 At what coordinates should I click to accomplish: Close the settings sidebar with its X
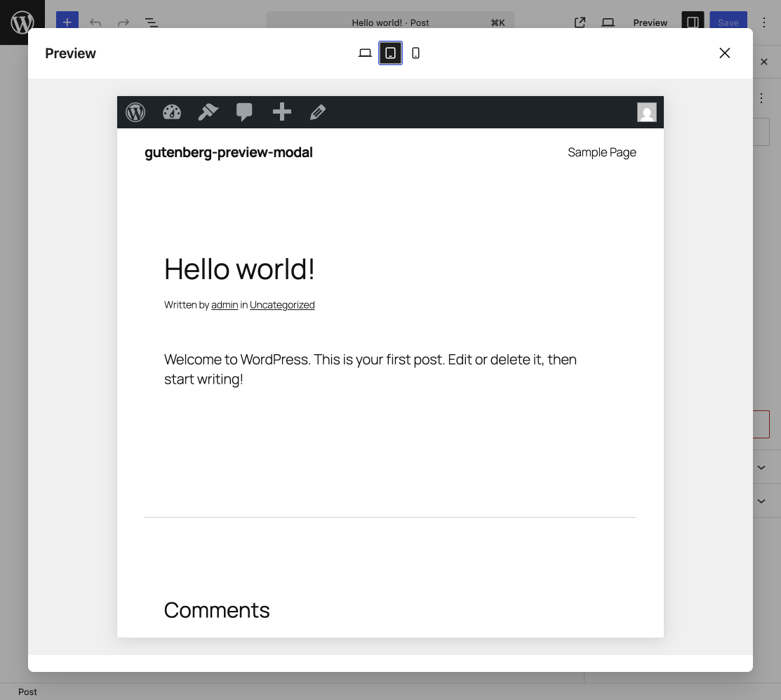tap(764, 62)
